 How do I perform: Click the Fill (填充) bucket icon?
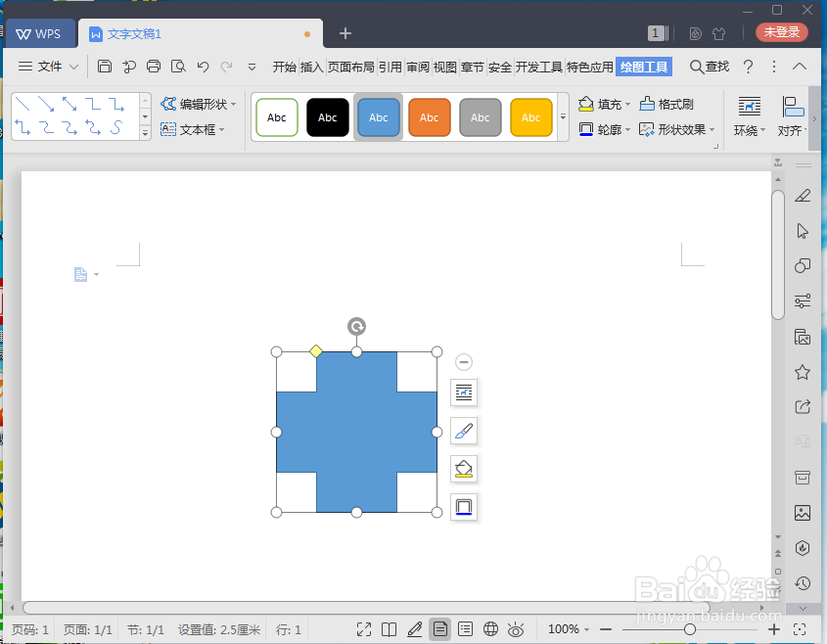pos(605,103)
